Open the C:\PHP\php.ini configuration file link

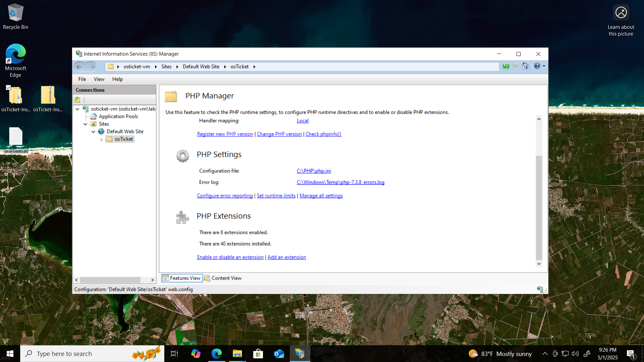tap(314, 171)
